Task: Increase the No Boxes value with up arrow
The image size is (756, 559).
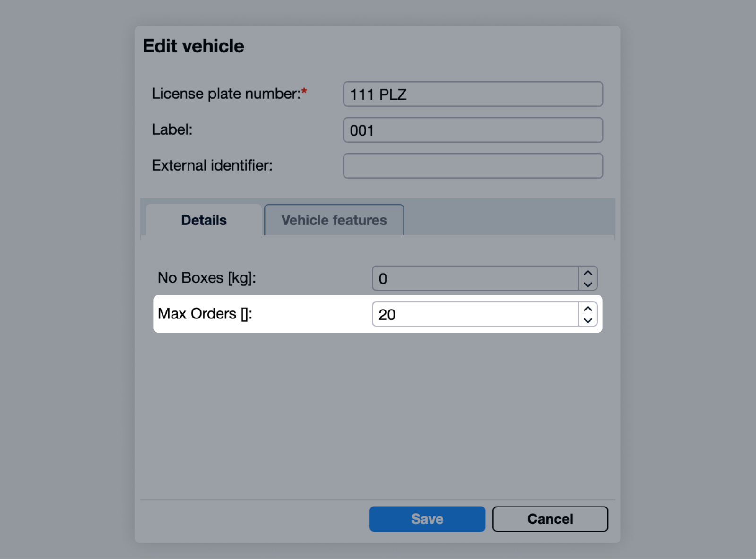Action: (x=588, y=273)
